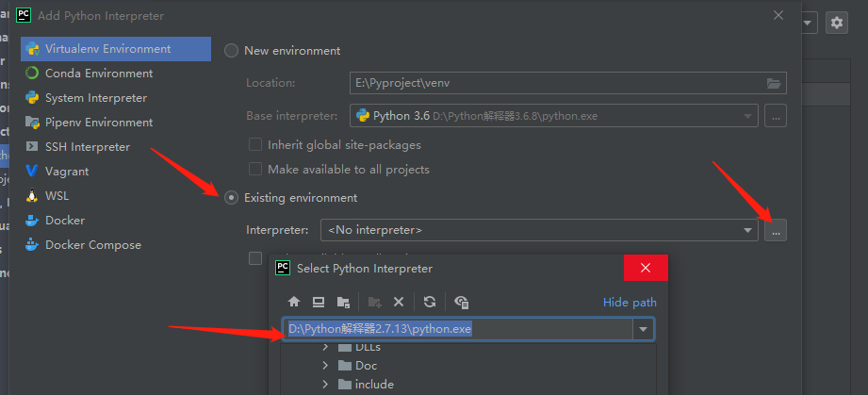Close the Select Python Interpreter dialog
868x395 pixels.
[x=646, y=268]
